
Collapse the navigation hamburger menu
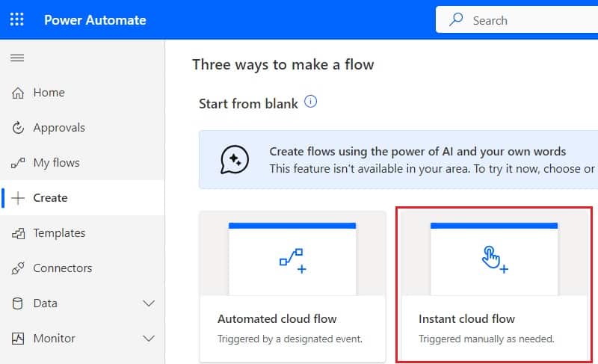(17, 58)
